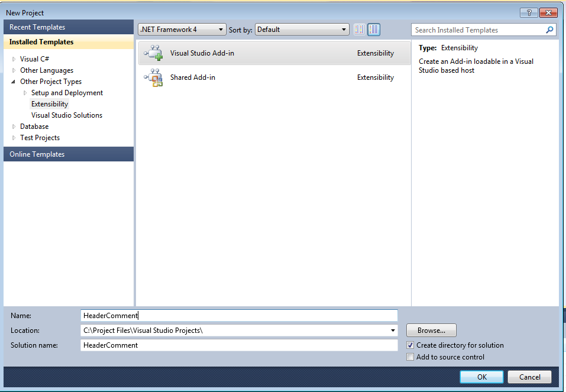Toggle Create directory for solution checkbox
This screenshot has height=392, width=566.
410,345
